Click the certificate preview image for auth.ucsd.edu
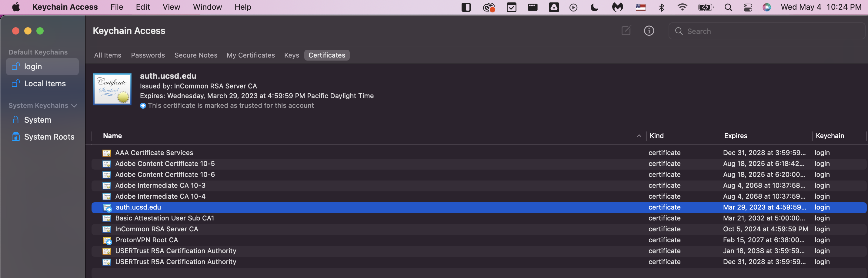 click(112, 89)
